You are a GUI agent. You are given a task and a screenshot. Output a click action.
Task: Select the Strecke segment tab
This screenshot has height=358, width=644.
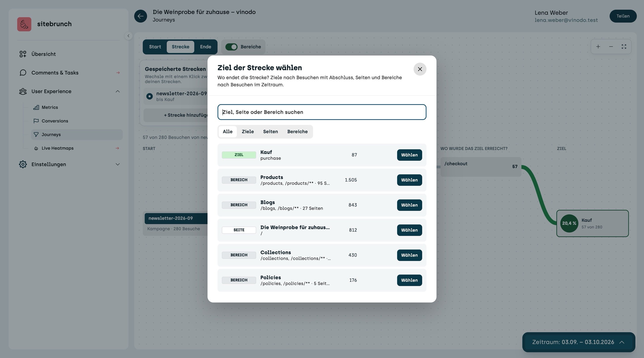click(180, 47)
